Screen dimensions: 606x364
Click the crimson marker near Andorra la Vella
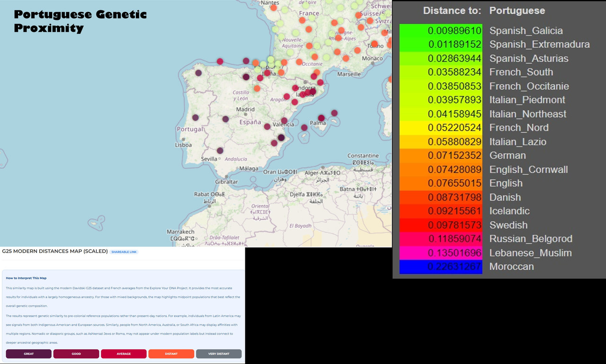(295, 88)
